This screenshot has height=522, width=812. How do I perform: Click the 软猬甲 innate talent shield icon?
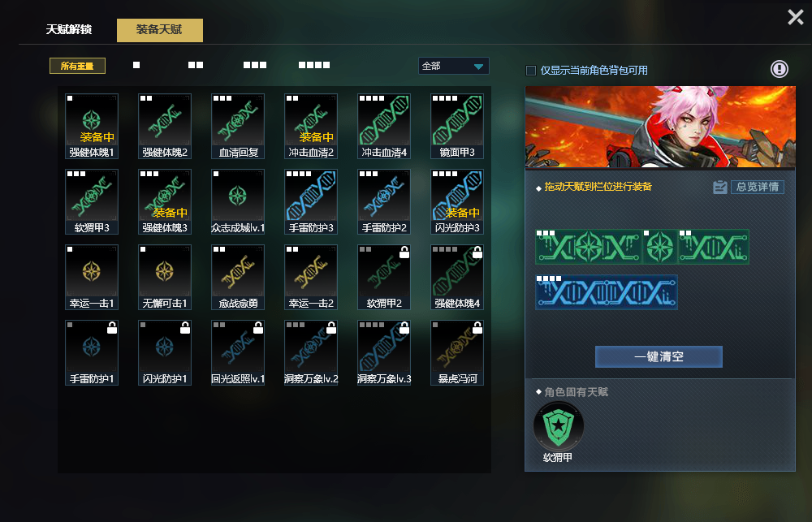pyautogui.click(x=559, y=427)
